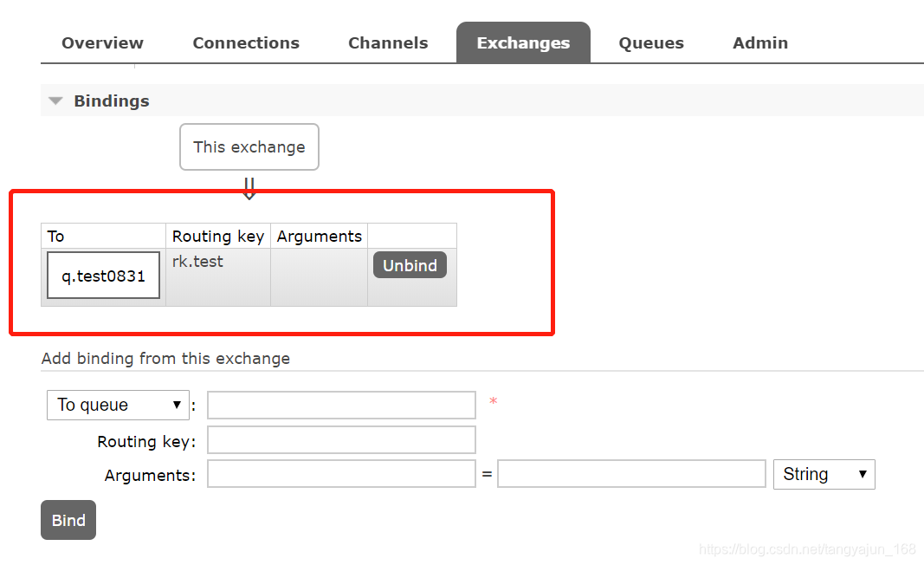This screenshot has height=565, width=924.
Task: Click the To column header
Action: tap(103, 236)
